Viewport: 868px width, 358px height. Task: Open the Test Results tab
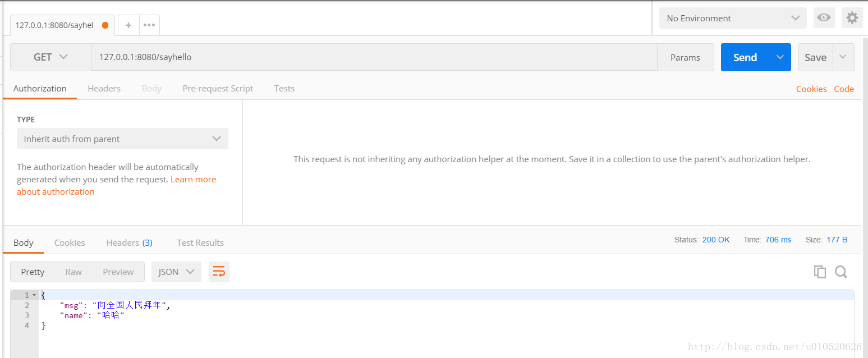tap(200, 243)
